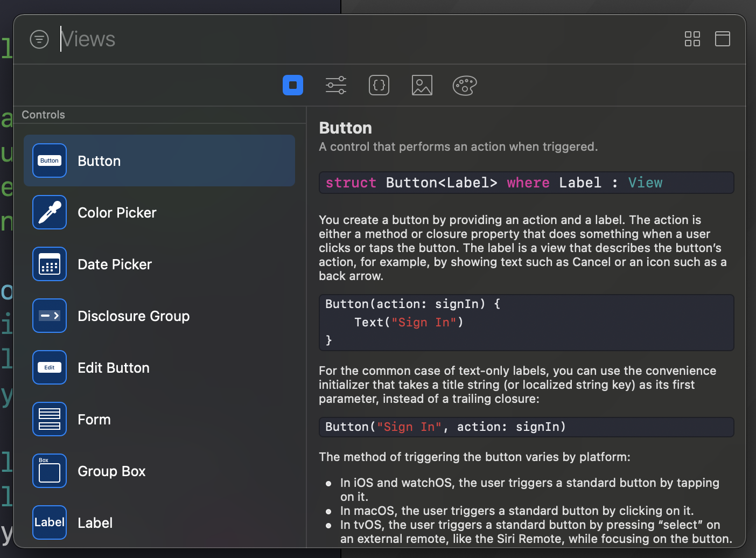The height and width of the screenshot is (558, 756).
Task: Toggle the details panel icon
Action: (723, 39)
